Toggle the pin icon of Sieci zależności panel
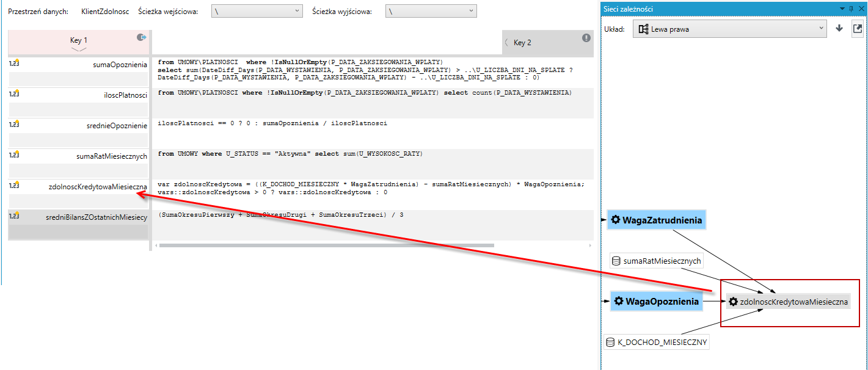The height and width of the screenshot is (370, 868). 852,9
